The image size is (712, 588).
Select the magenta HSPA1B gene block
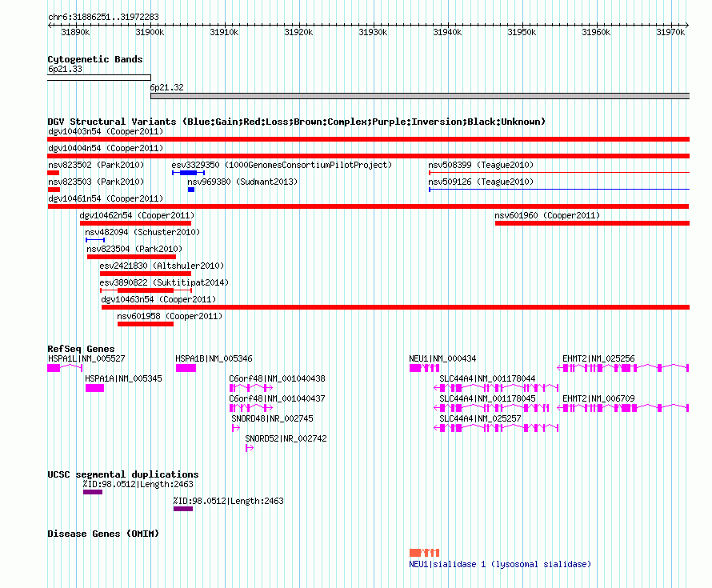tap(186, 368)
